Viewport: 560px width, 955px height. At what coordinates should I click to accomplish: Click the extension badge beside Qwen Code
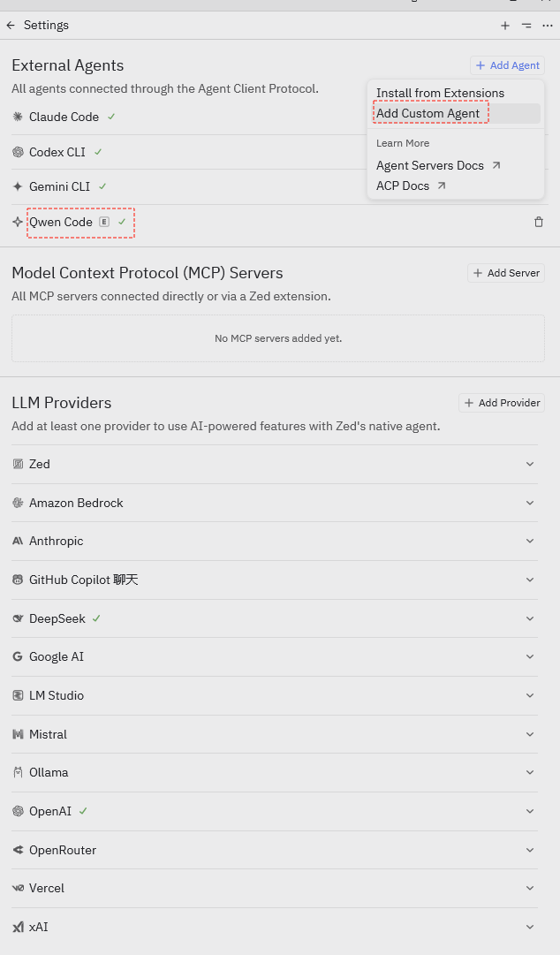pos(104,223)
